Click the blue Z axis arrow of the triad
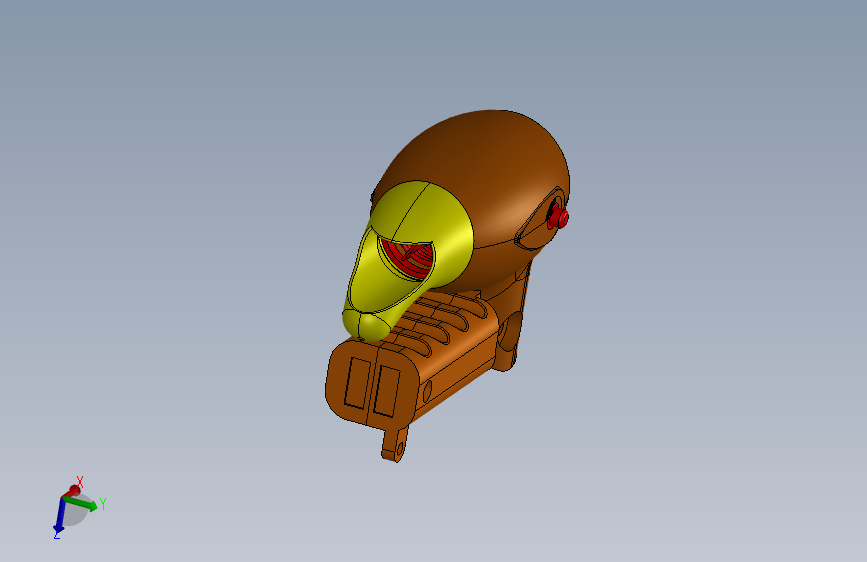 tap(60, 516)
